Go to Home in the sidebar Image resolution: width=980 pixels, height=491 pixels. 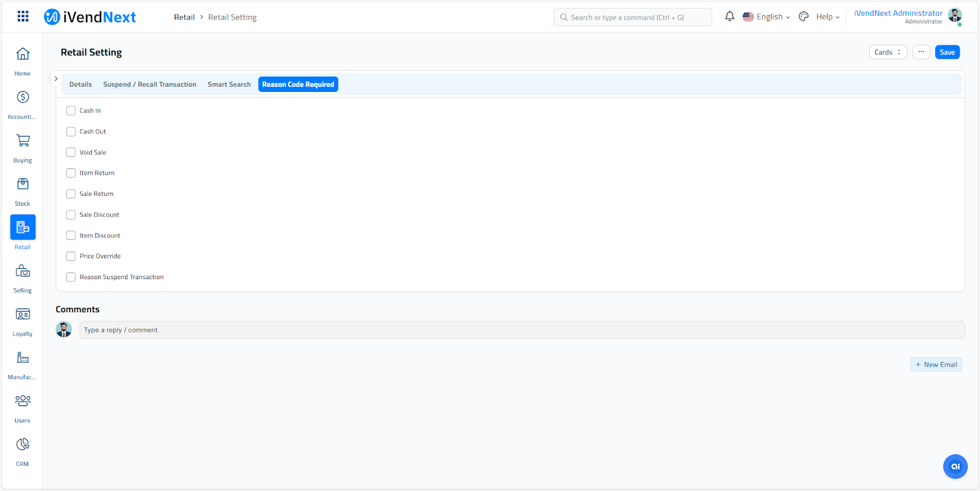point(23,54)
